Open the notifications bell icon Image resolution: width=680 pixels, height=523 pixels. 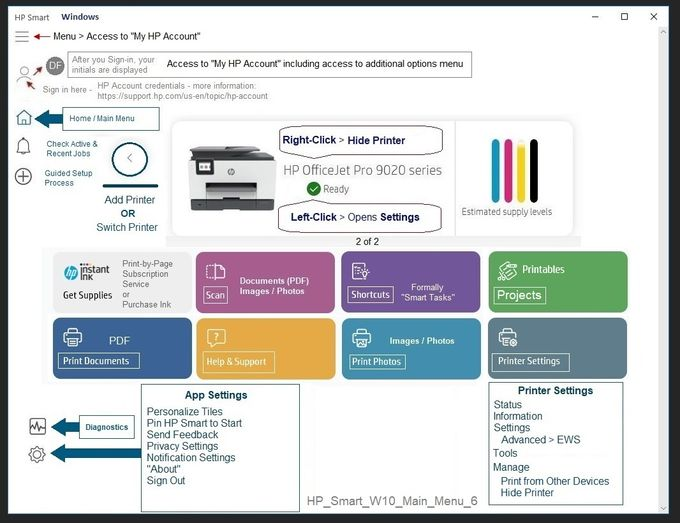23,147
